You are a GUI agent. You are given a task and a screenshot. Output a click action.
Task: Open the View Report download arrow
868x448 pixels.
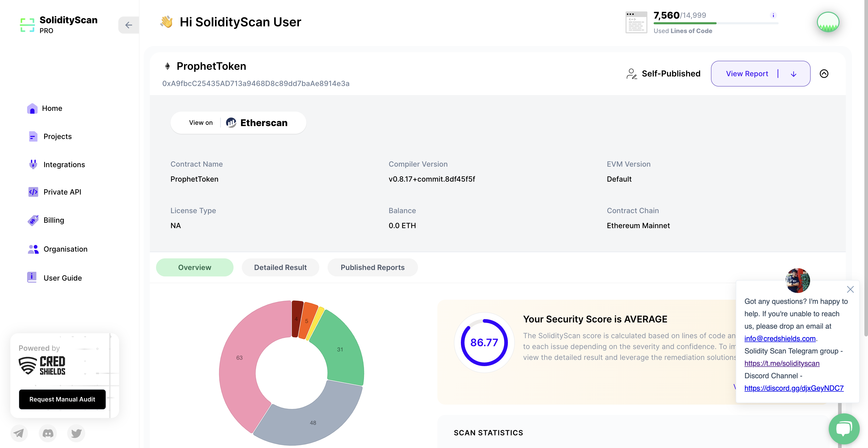coord(793,74)
